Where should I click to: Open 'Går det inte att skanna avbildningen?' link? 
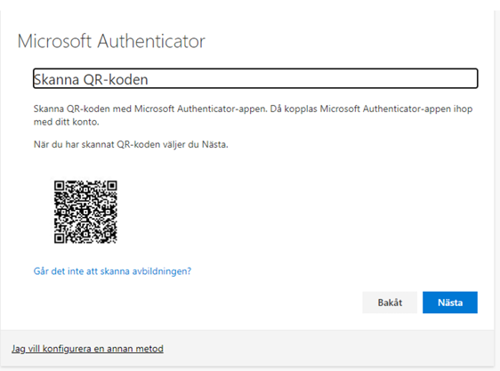click(112, 271)
